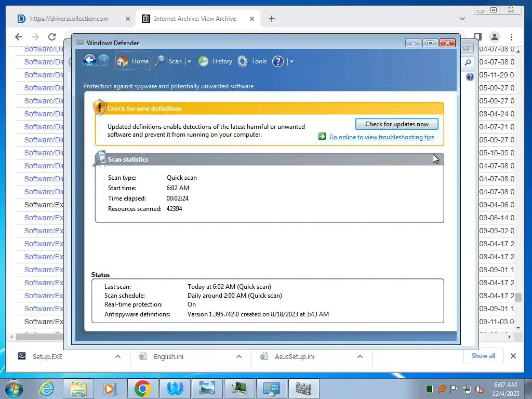The image size is (532, 399).
Task: Open the Tools page with the gear icon
Action: (x=252, y=61)
